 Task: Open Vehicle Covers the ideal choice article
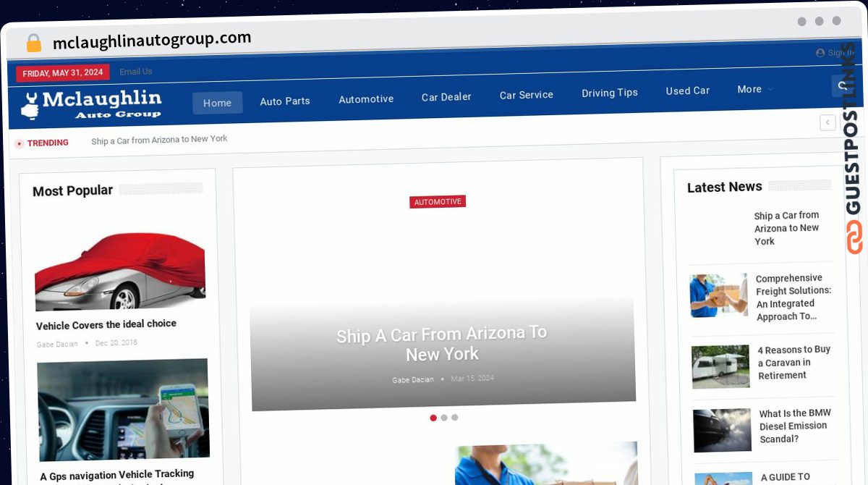click(x=106, y=325)
